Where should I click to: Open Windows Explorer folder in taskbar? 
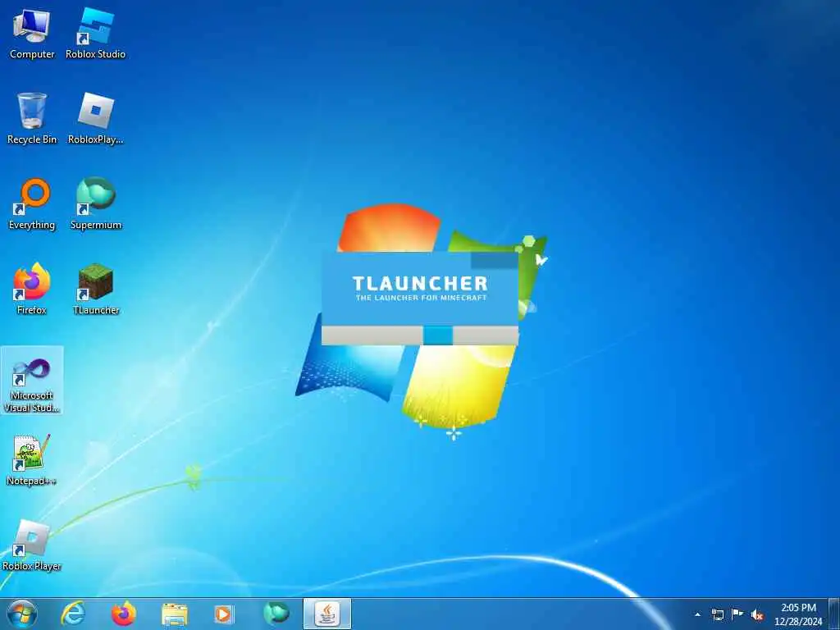point(174,614)
